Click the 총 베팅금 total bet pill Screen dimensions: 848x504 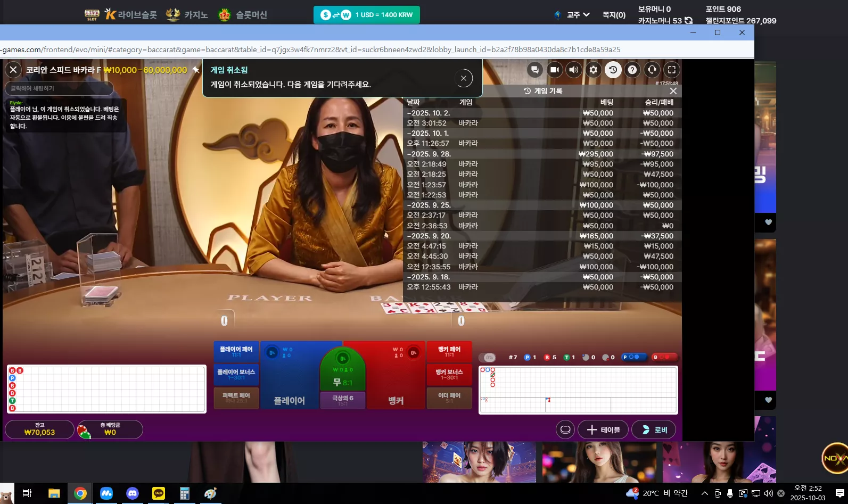tap(110, 429)
